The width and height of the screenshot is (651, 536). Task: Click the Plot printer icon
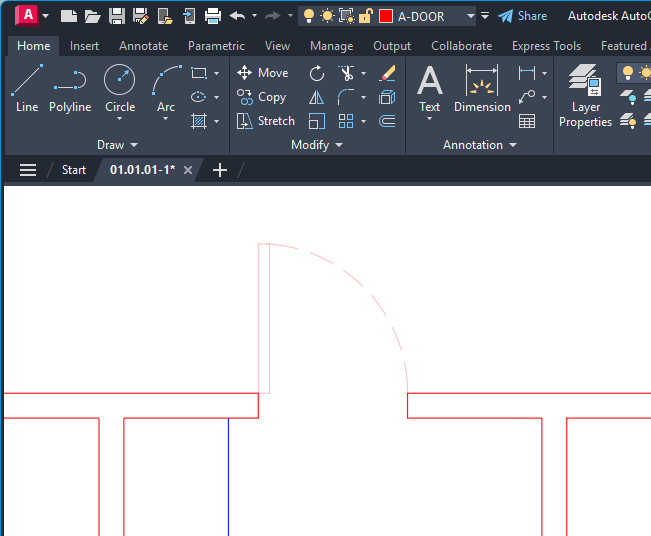[x=213, y=16]
